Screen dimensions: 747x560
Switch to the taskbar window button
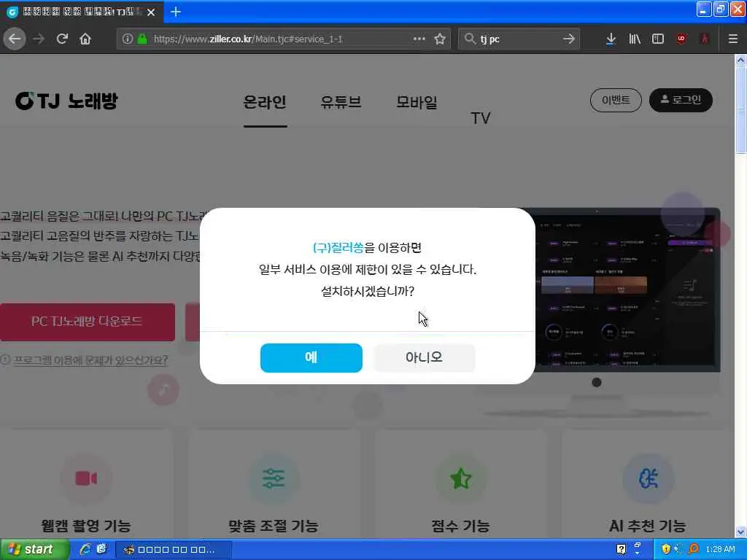(174, 550)
